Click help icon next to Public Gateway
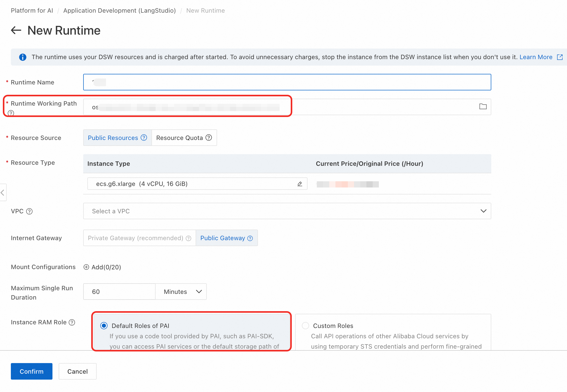This screenshot has height=392, width=567. [250, 238]
